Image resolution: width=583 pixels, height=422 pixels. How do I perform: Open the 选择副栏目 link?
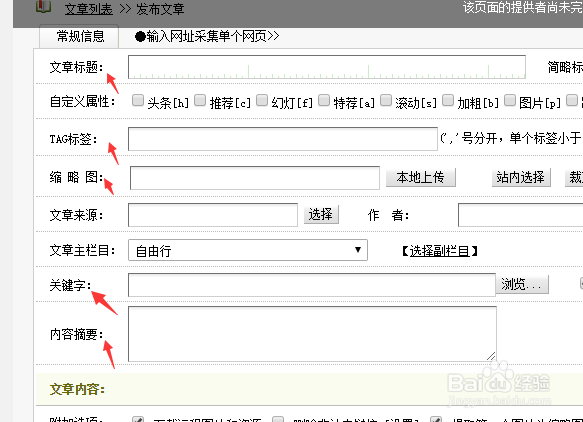click(x=439, y=251)
